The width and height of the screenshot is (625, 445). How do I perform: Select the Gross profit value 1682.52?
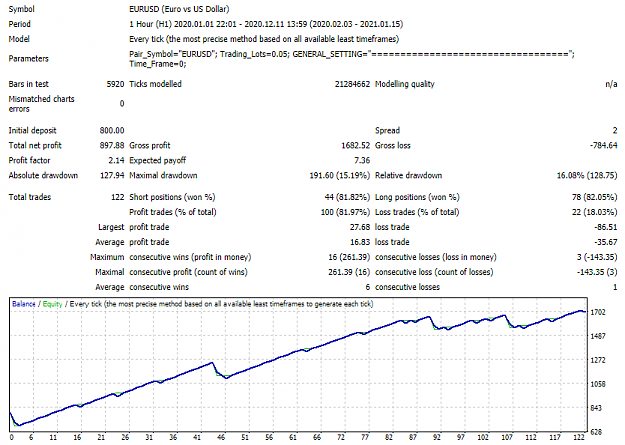tap(356, 146)
